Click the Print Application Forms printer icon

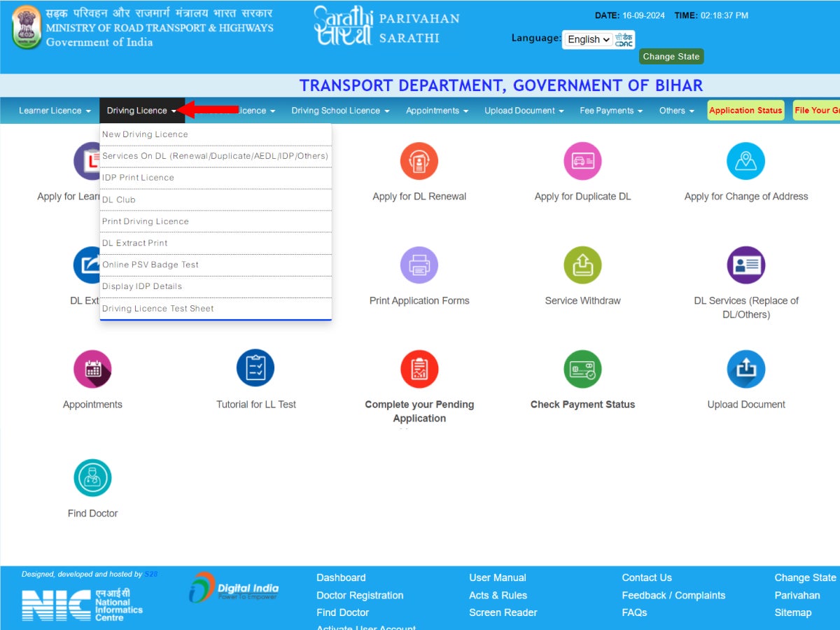point(419,265)
